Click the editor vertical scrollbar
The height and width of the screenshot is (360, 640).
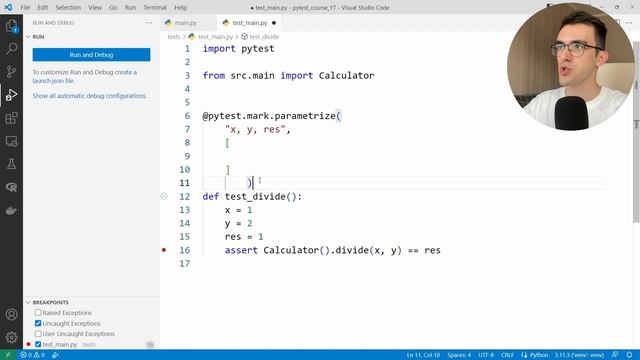click(636, 131)
